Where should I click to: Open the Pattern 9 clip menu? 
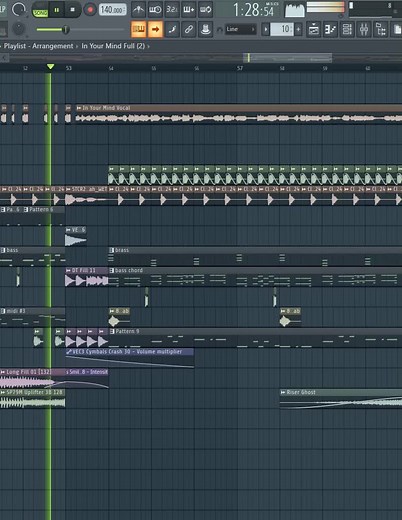point(112,331)
